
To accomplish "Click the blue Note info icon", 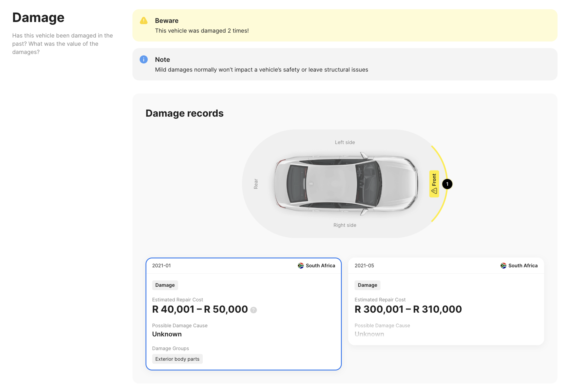I will coord(144,59).
